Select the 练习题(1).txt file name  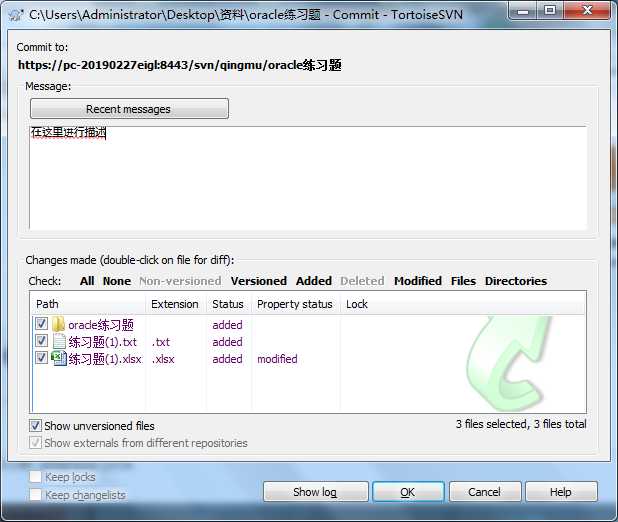(102, 342)
